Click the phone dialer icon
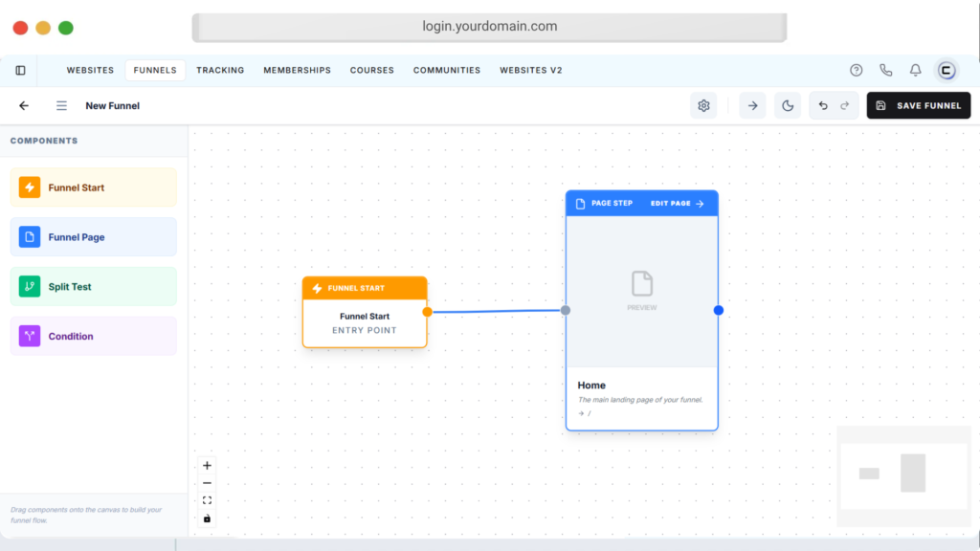980x551 pixels. [885, 70]
